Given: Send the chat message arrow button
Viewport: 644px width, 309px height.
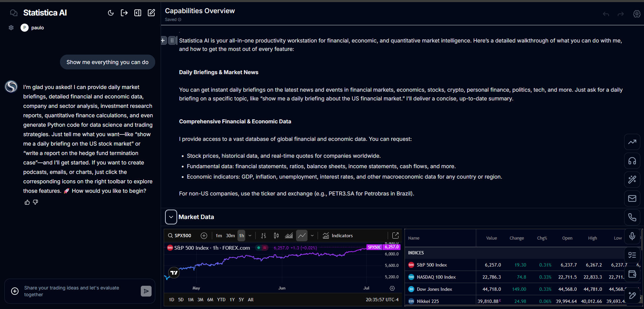Looking at the screenshot, I should [x=146, y=291].
